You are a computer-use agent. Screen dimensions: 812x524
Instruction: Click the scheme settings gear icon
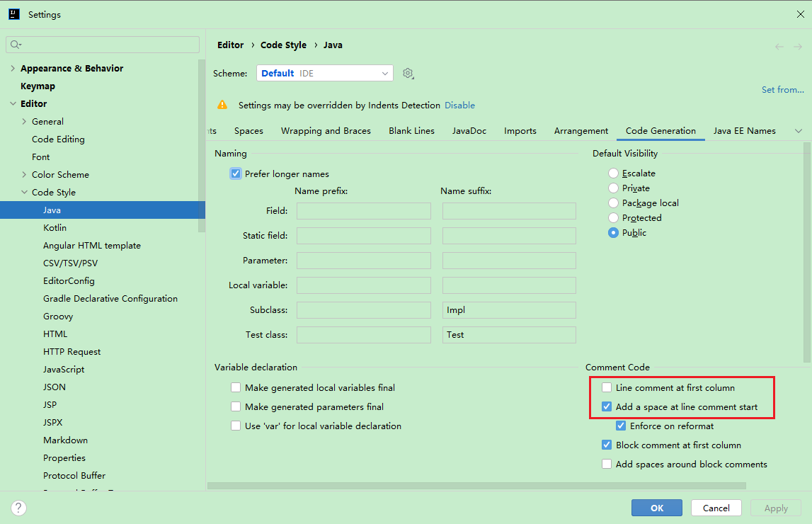408,74
